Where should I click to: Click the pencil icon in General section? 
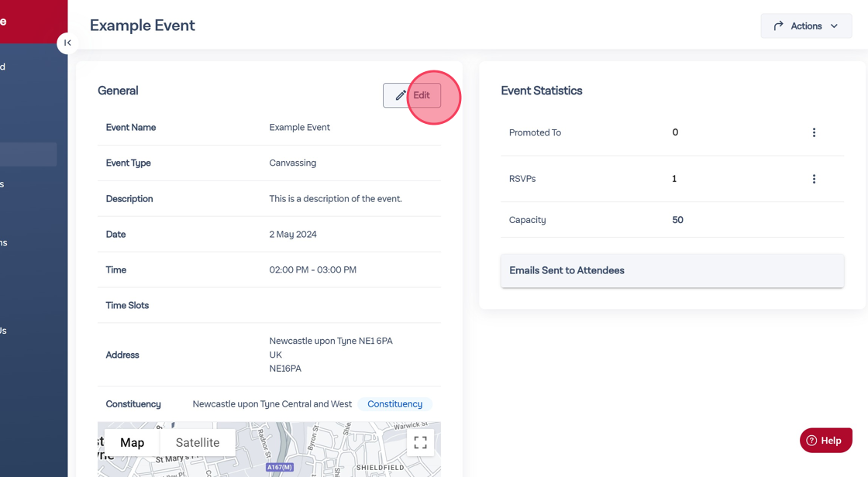coord(400,95)
